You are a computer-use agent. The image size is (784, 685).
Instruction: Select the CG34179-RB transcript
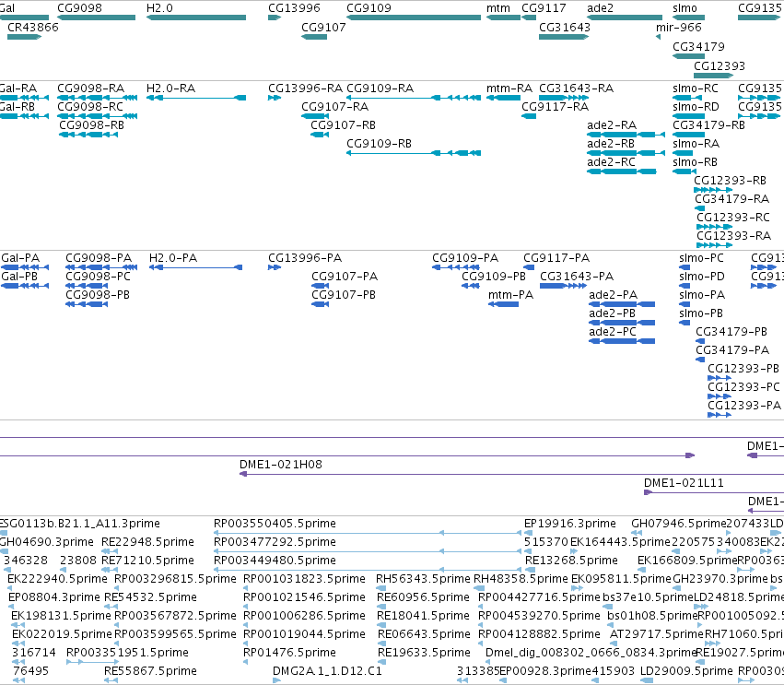point(689,135)
